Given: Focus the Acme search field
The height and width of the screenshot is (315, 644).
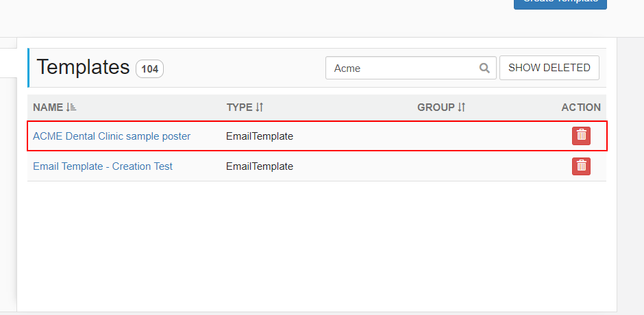Looking at the screenshot, I should 410,68.
